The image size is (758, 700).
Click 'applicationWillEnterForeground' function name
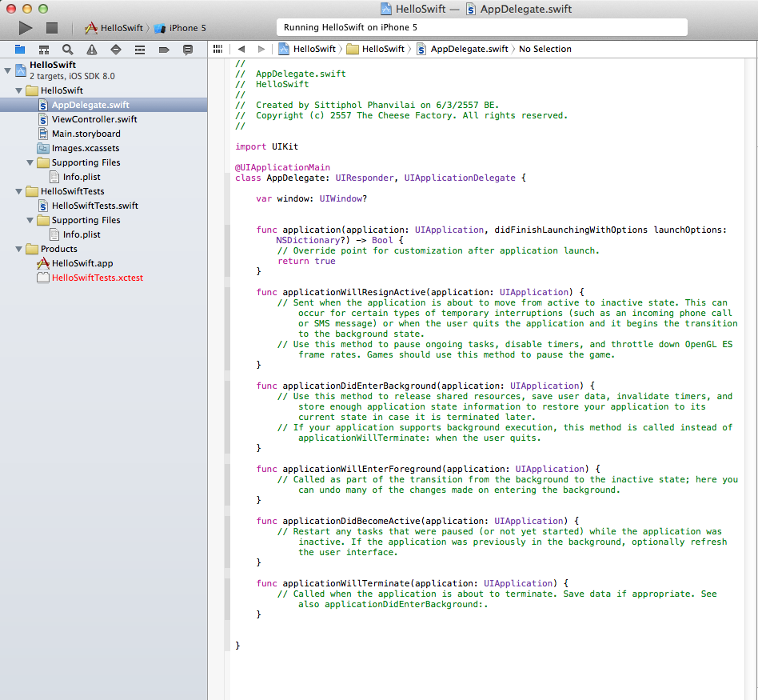point(362,470)
